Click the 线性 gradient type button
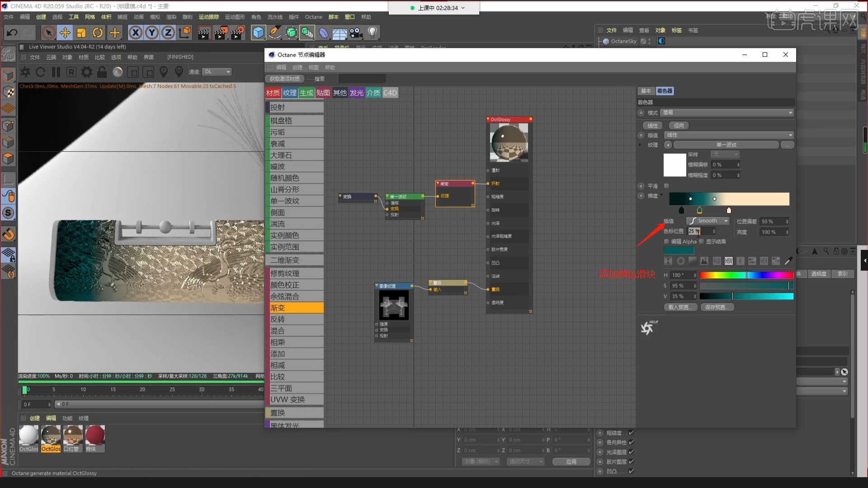 coord(652,126)
